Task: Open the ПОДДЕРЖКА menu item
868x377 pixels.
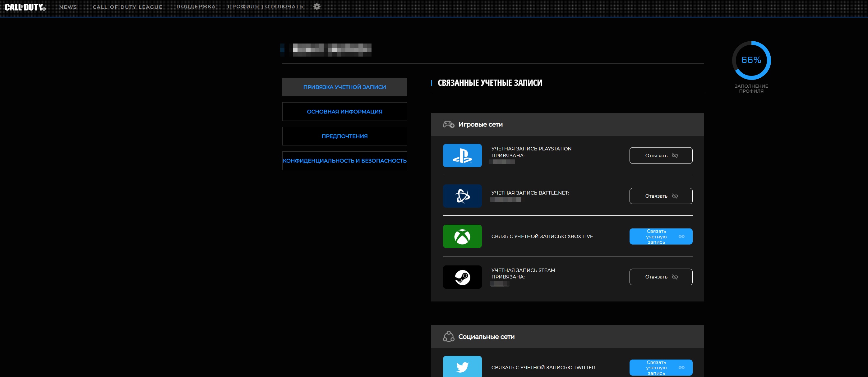Action: point(196,7)
